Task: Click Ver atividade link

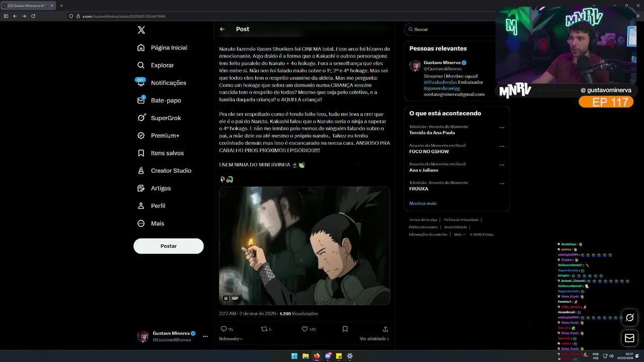Action: coord(374,339)
